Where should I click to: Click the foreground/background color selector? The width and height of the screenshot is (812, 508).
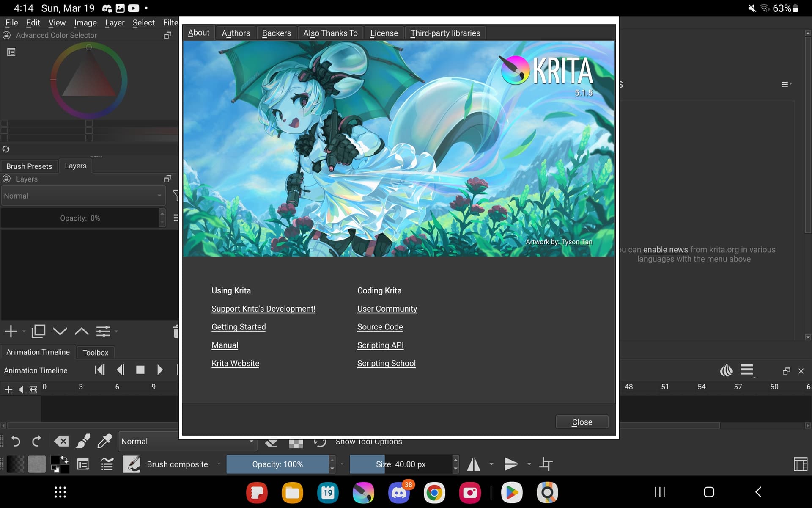click(60, 464)
